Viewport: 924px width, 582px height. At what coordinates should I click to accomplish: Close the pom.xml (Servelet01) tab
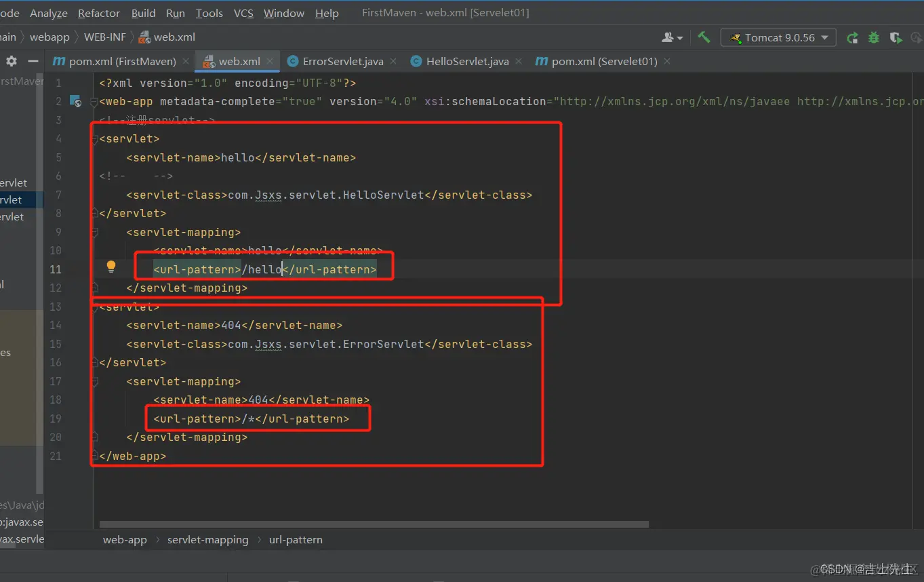point(667,61)
